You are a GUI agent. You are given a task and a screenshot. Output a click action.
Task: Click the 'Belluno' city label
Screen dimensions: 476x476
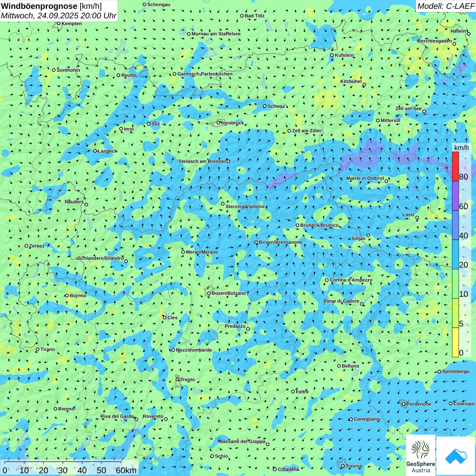[x=350, y=366]
